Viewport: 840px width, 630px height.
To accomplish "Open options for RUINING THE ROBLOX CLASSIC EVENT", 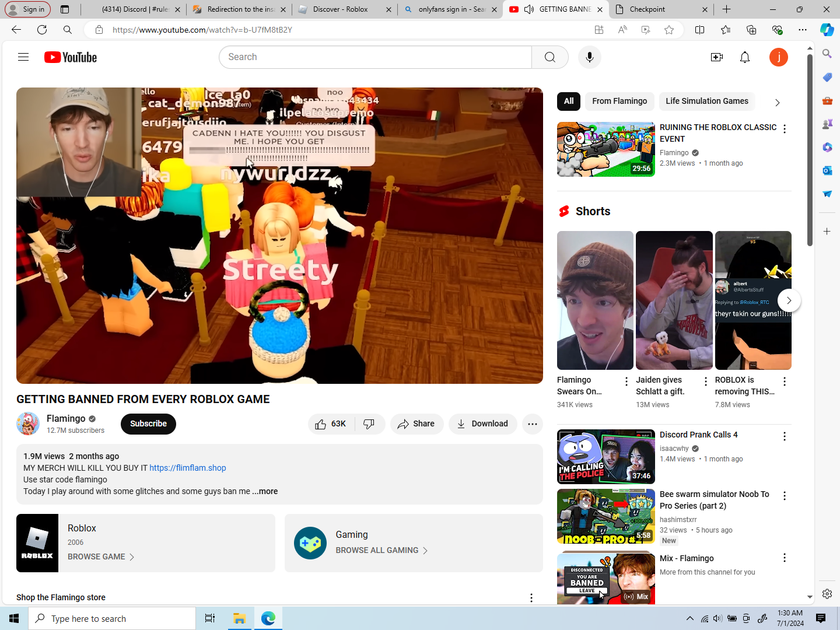I will (785, 129).
